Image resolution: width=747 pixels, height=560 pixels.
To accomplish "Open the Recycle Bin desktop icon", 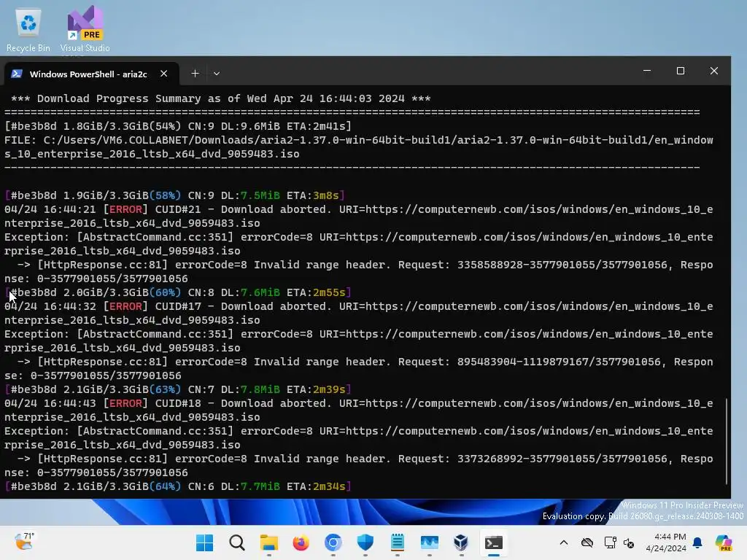I will tap(28, 31).
